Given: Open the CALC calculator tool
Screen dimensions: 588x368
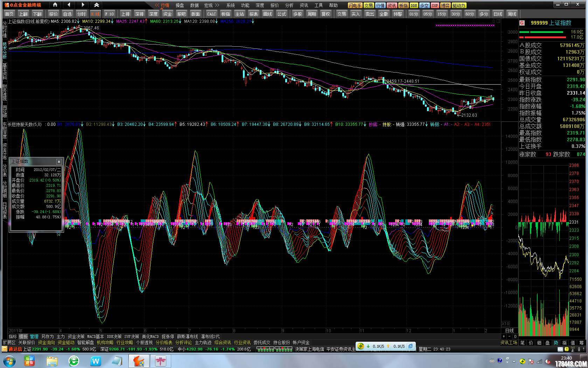Looking at the screenshot, I should click(x=211, y=14).
